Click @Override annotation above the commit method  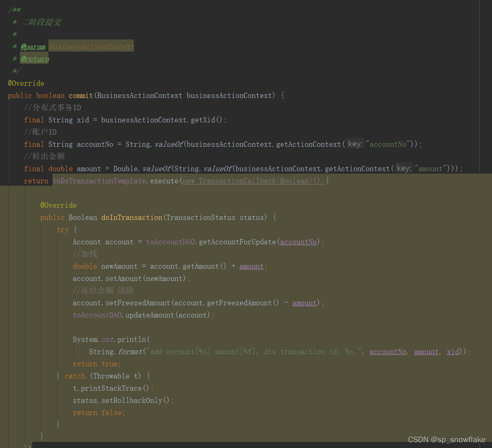(26, 83)
